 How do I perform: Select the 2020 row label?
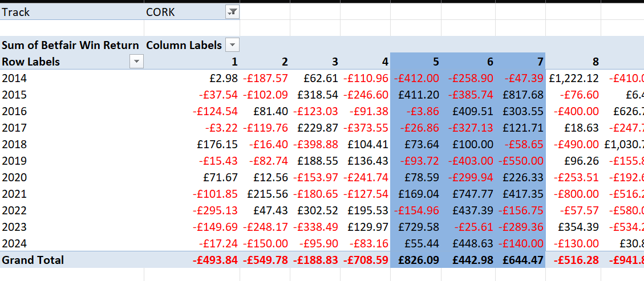[72, 177]
